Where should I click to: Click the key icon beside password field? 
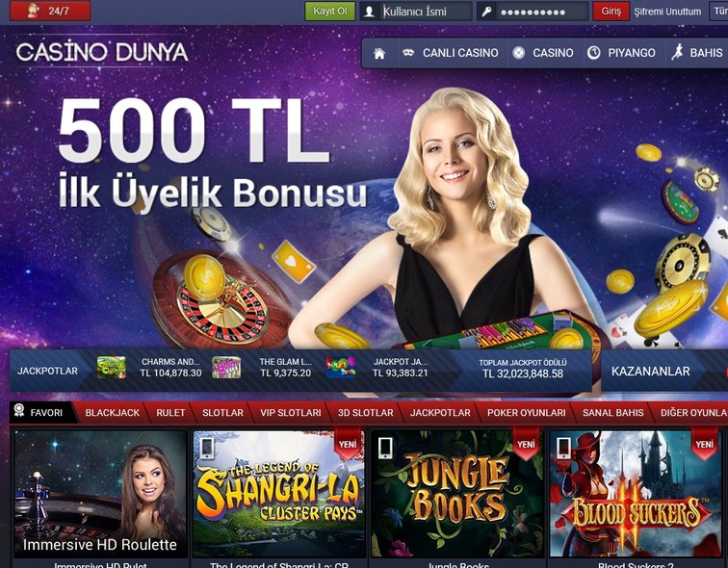pos(486,12)
